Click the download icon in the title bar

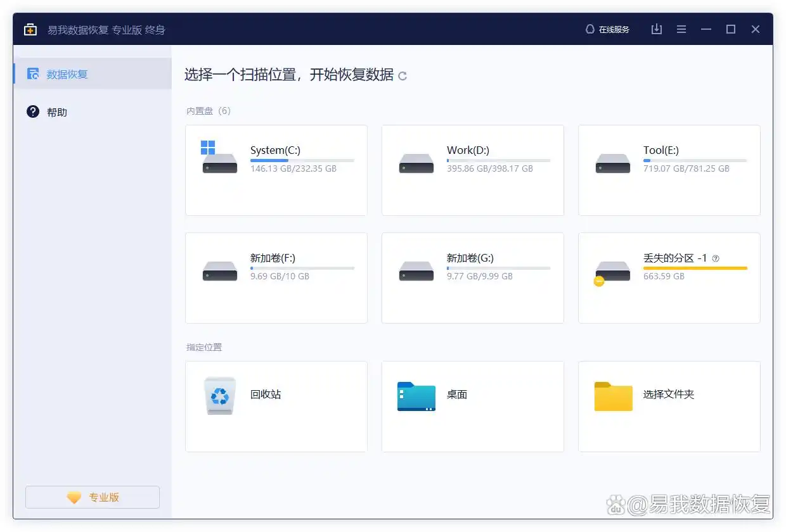657,29
